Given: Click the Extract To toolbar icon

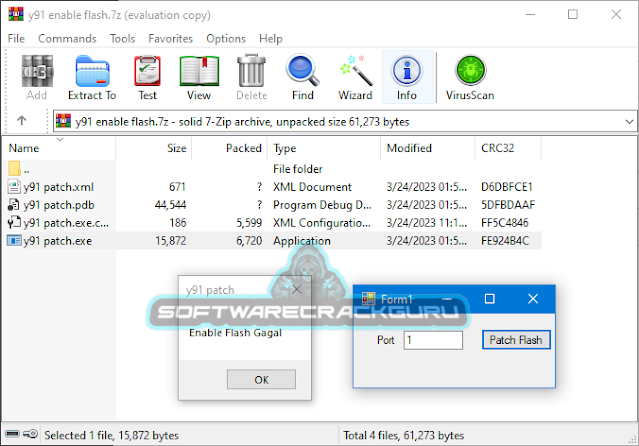Looking at the screenshot, I should point(92,71).
